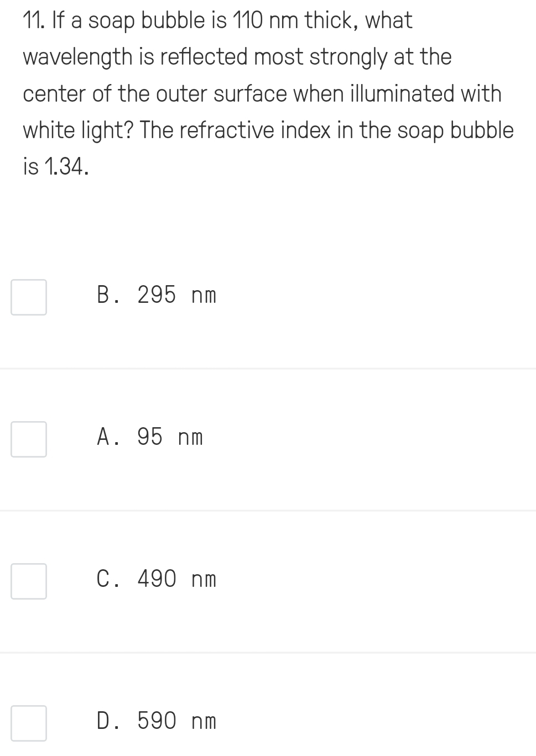Click the answer text "A. 95 nm"
The image size is (536, 756).
tap(150, 437)
